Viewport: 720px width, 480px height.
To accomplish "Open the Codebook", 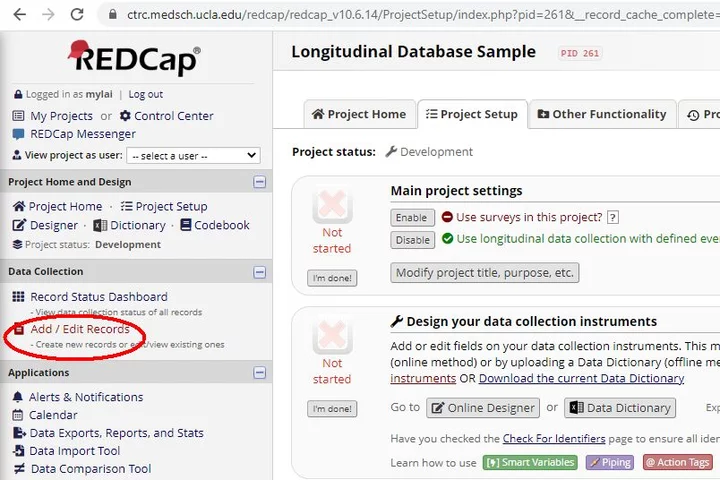I will click(222, 225).
